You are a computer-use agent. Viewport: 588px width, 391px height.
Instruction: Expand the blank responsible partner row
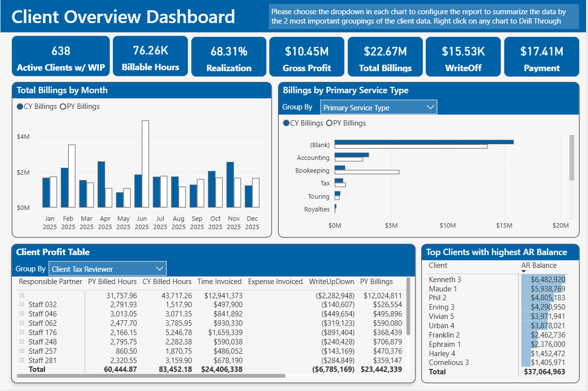click(x=22, y=295)
